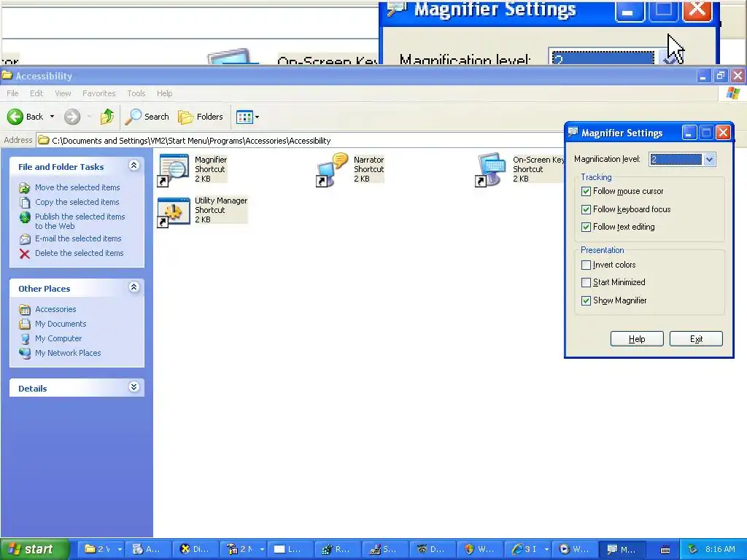Select the On-Screen Keyboard shortcut icon
This screenshot has width=747, height=560.
[x=492, y=169]
